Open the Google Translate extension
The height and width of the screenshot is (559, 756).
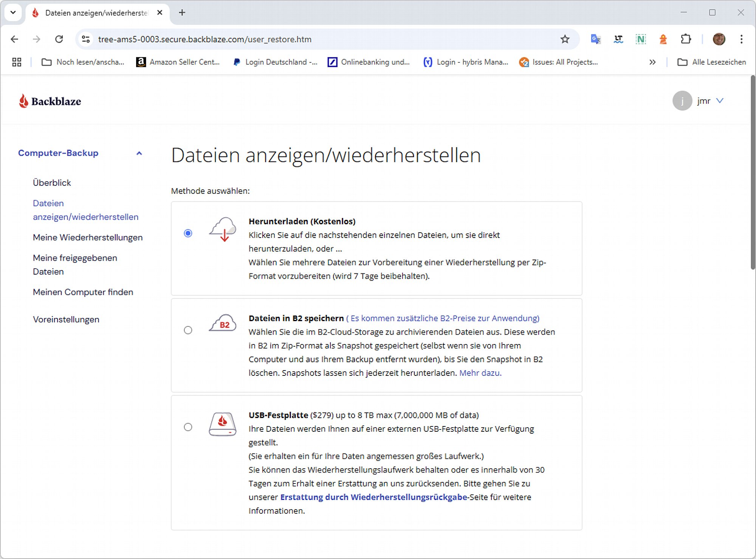coord(596,39)
